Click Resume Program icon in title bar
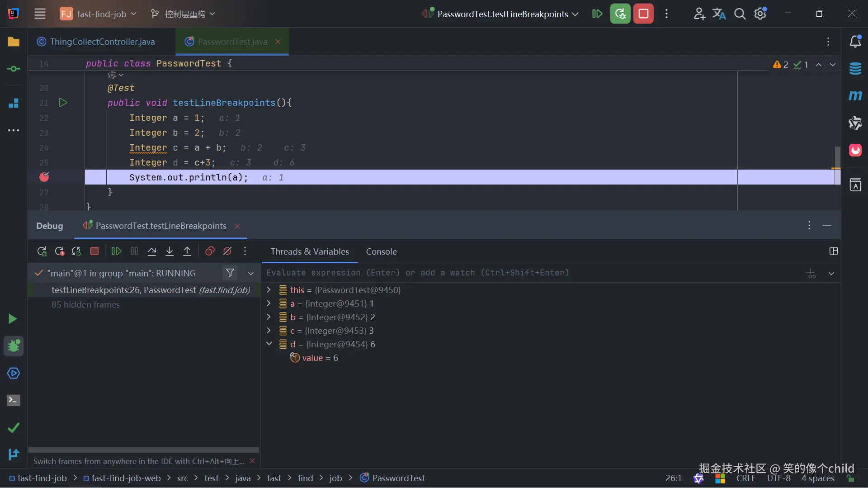The width and height of the screenshot is (868, 488). 597,14
